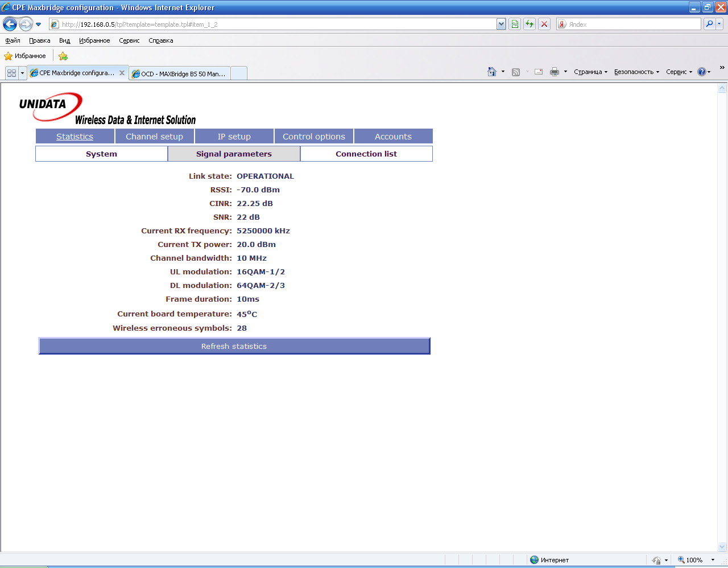Viewport: 728px width, 568px height.
Task: Click the CINR value 22.25 dB
Action: (x=255, y=204)
